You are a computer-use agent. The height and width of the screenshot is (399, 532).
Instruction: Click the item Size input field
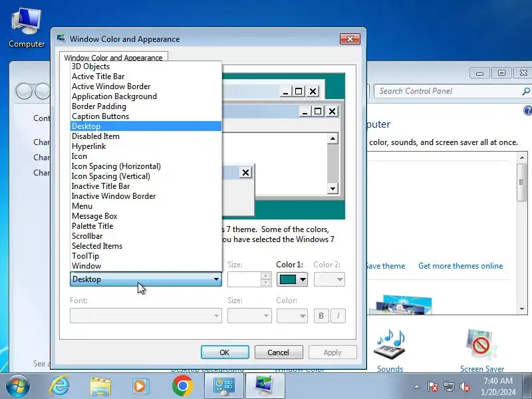[x=244, y=279]
